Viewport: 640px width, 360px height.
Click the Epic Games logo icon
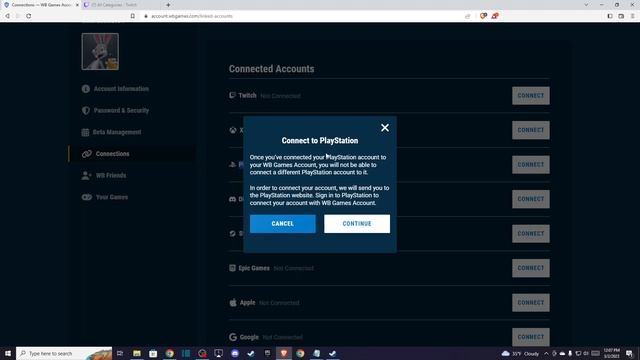tap(232, 268)
